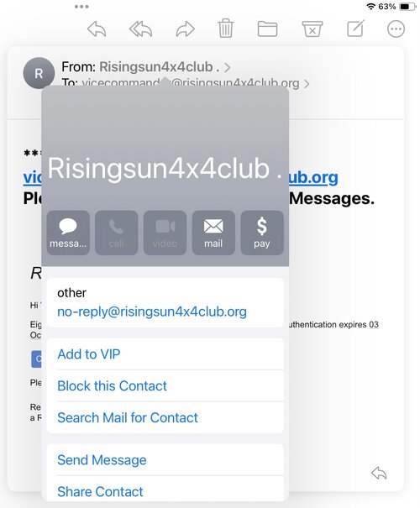Tap the mail envelope button on contact card
This screenshot has width=420, height=508.
[213, 233]
